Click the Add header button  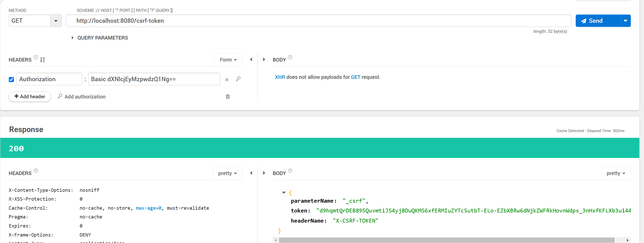coord(30,96)
